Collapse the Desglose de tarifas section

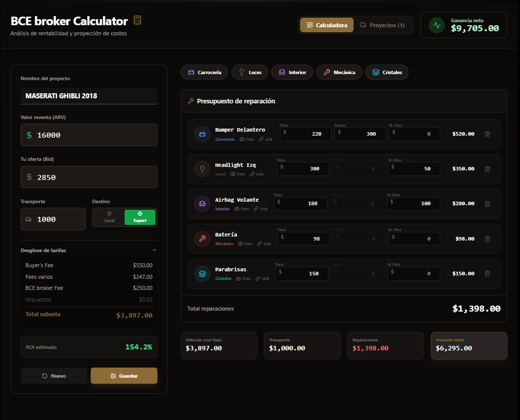[x=155, y=250]
